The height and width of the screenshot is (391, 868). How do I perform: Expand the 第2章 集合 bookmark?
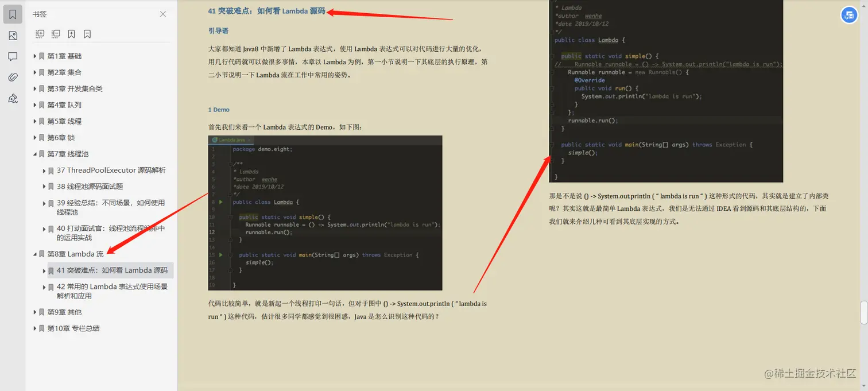click(35, 72)
